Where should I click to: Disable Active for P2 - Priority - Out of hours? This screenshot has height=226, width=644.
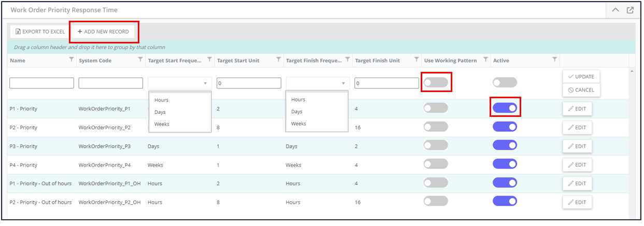click(x=505, y=201)
